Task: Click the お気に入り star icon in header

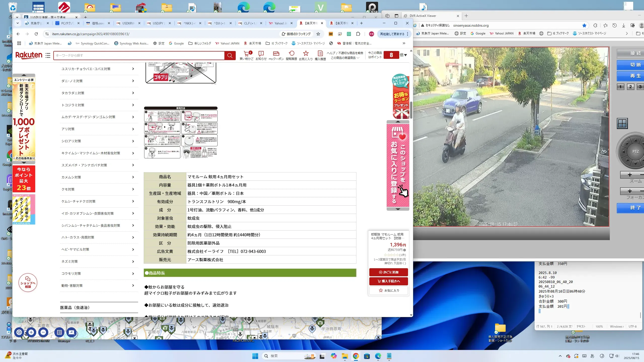Action: tap(306, 54)
